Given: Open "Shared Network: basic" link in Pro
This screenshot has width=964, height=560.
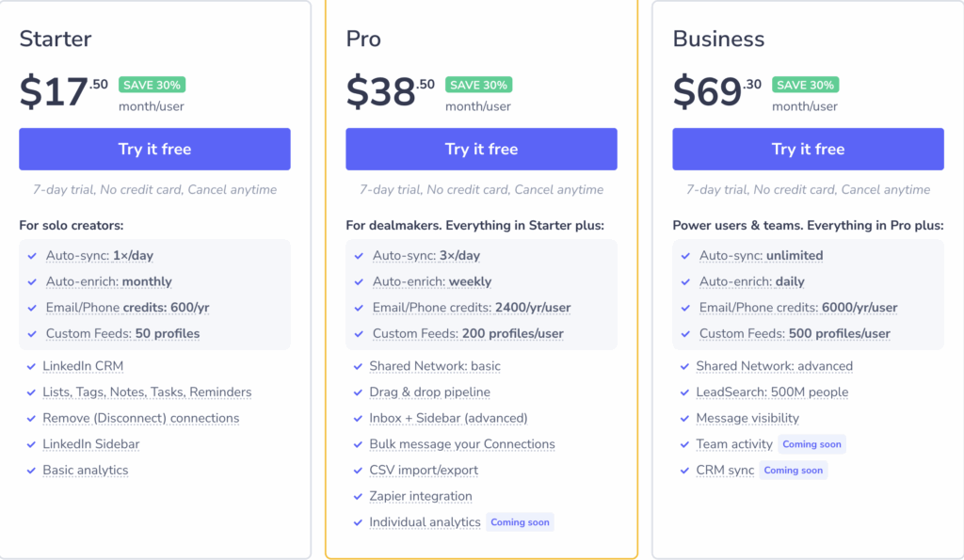Looking at the screenshot, I should tap(436, 366).
